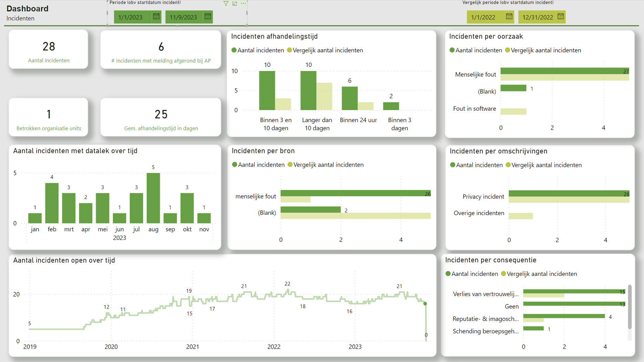Select the Aantal incidenten card showing 28
644x362 pixels.
49,49
